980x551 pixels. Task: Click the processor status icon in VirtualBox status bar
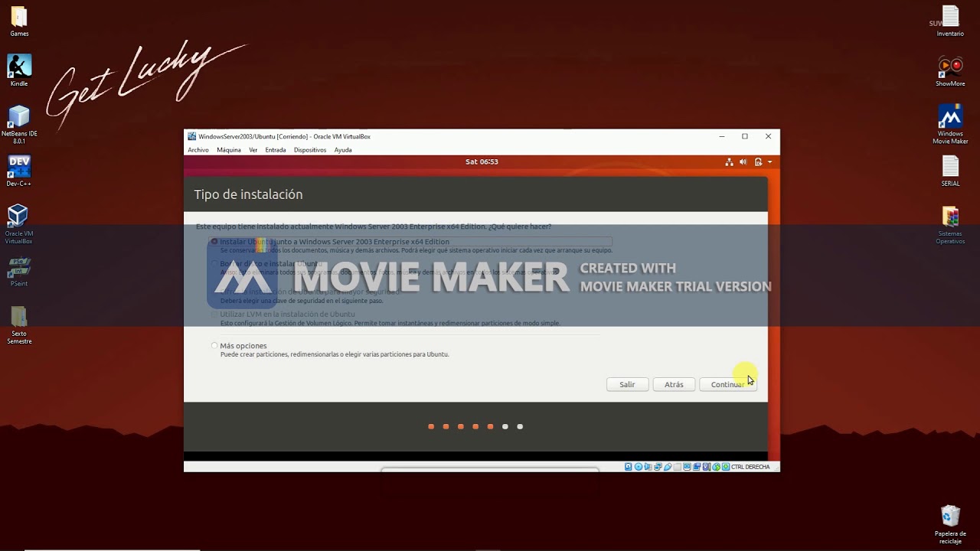tap(707, 466)
